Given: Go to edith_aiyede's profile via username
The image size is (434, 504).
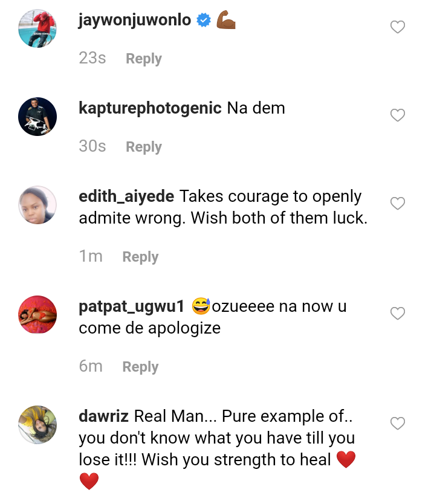Looking at the screenshot, I should click(x=127, y=196).
